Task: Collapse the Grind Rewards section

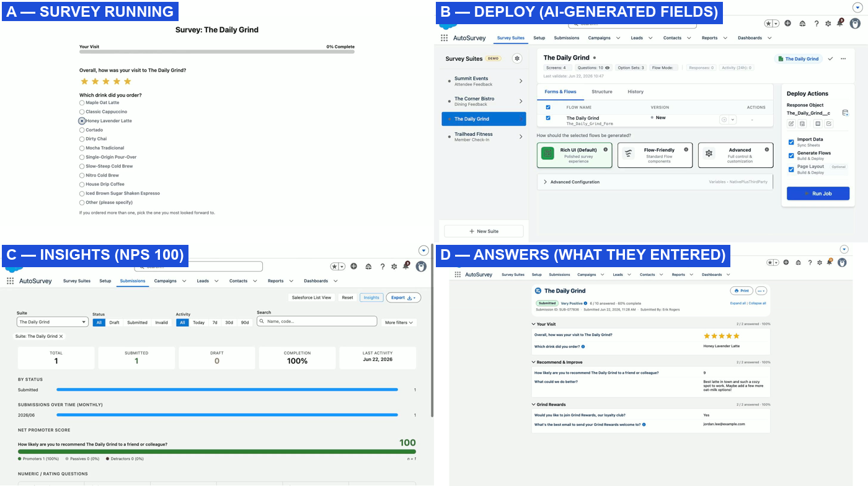Action: click(x=534, y=405)
